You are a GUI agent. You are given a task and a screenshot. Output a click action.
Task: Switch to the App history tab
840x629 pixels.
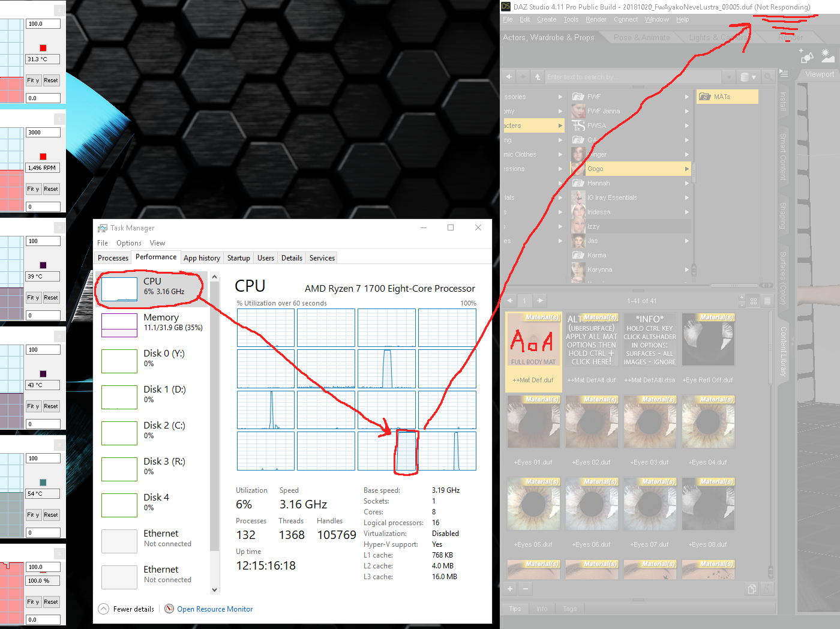tap(202, 258)
